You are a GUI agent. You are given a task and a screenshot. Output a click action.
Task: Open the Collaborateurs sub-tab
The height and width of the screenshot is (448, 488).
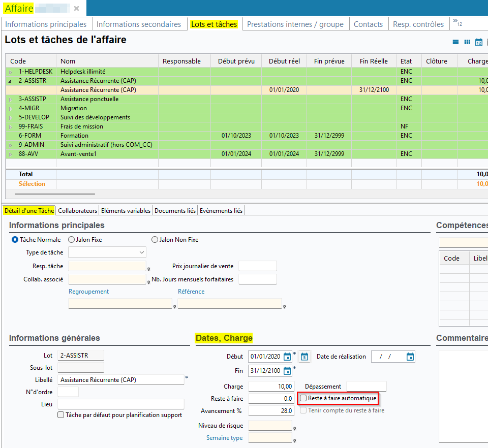coord(77,211)
